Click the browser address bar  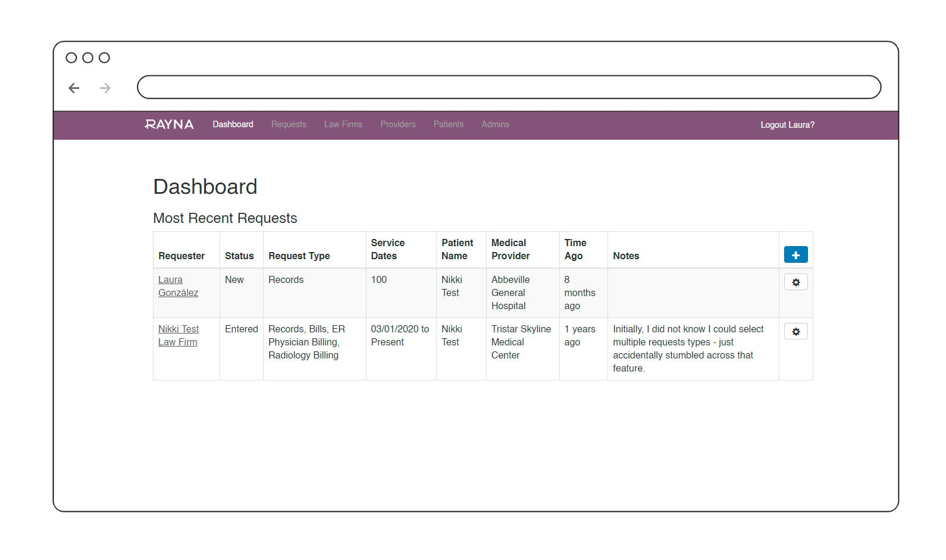click(509, 87)
